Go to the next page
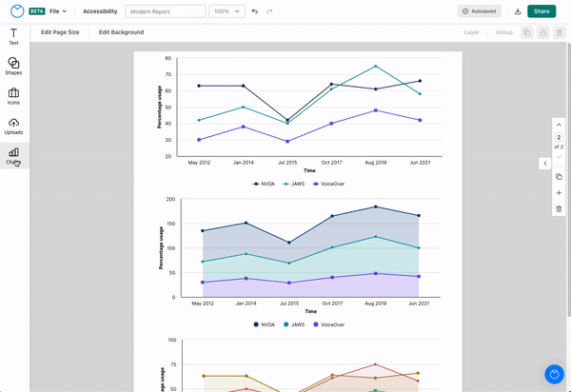 [559, 157]
